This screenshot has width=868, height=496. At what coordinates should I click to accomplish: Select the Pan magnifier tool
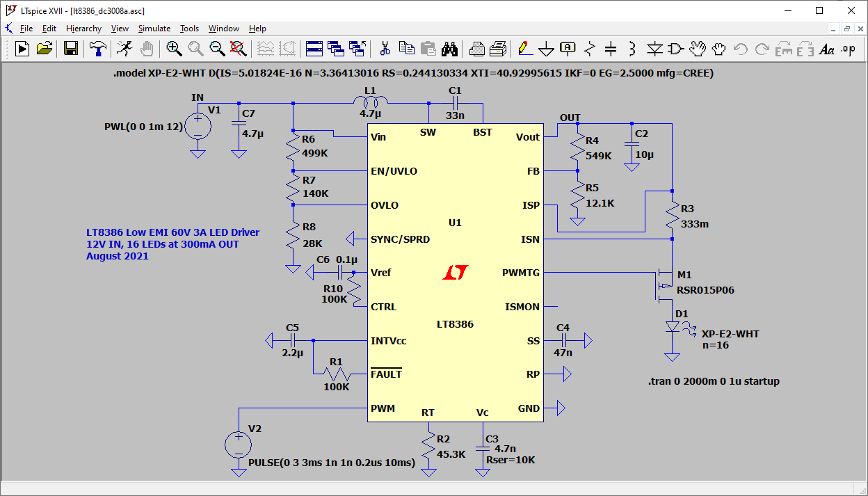(x=195, y=48)
